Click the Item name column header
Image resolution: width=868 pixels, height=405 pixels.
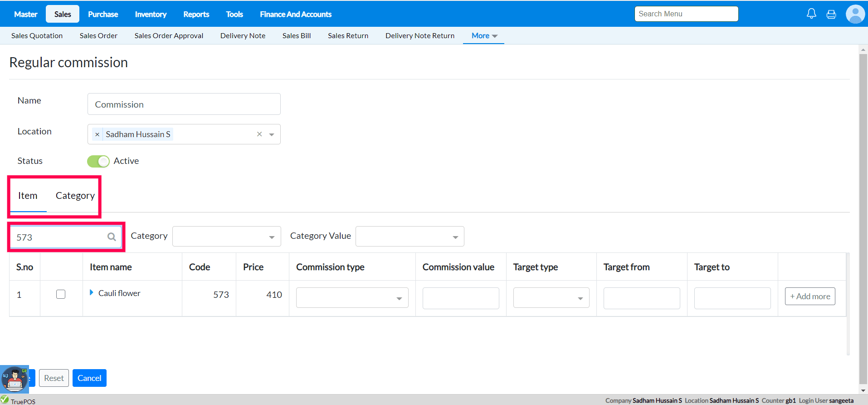[111, 267]
